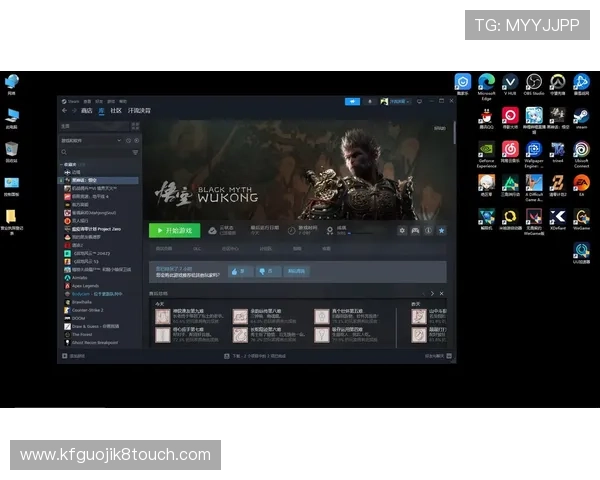Click the green Start Game (开始游戏) button
This screenshot has height=480, width=600.
(175, 230)
